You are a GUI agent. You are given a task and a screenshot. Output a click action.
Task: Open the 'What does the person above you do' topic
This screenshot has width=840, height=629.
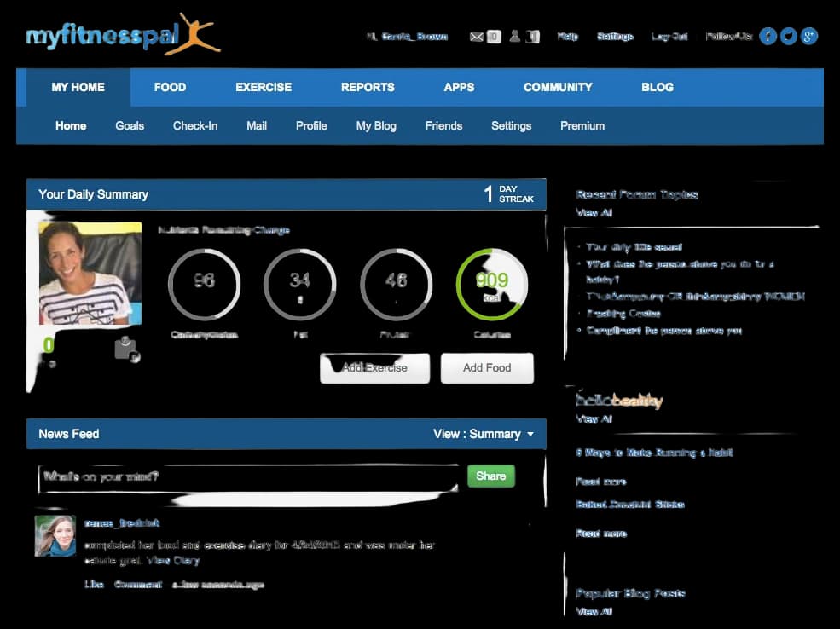pyautogui.click(x=680, y=271)
